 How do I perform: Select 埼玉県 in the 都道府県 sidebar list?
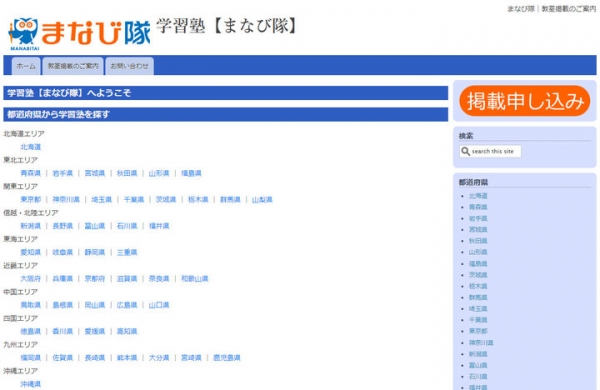point(478,309)
